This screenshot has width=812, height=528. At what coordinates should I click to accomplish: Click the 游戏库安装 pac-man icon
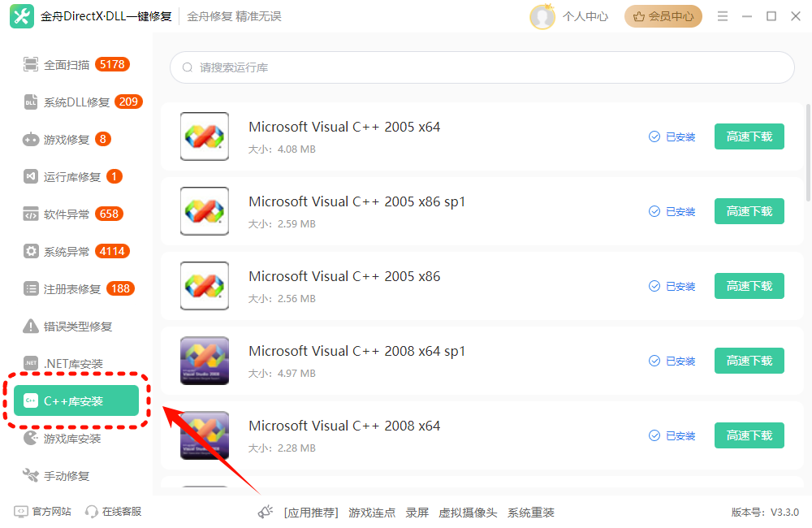pos(31,438)
